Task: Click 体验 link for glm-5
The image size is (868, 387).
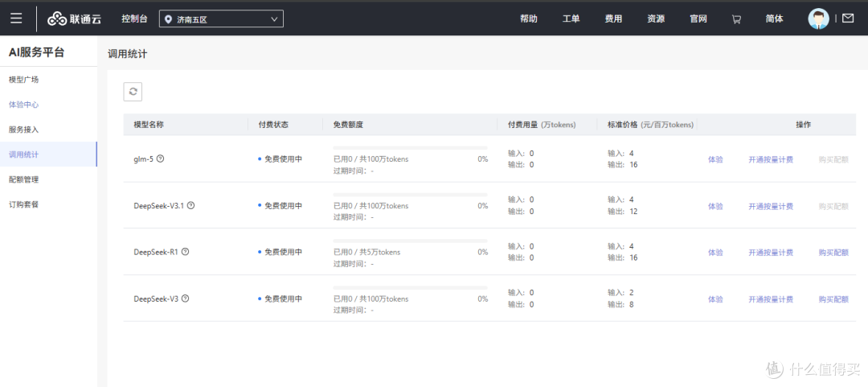Action: 715,159
